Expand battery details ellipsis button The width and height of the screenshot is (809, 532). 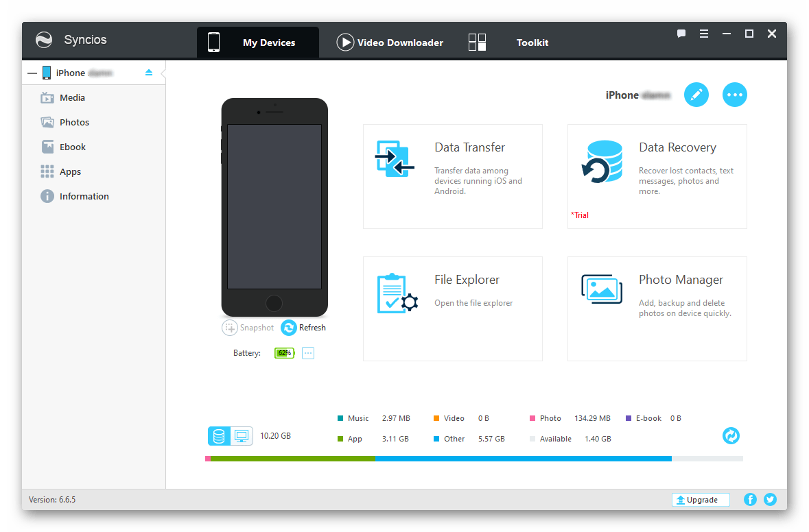308,353
